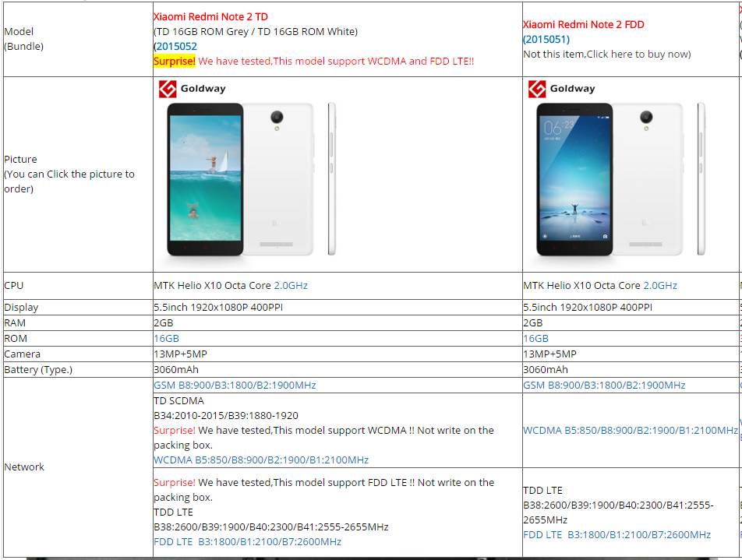Screen dimensions: 742x560
Task: Click GSM B8:900 band link in FDD column
Action: 604,386
